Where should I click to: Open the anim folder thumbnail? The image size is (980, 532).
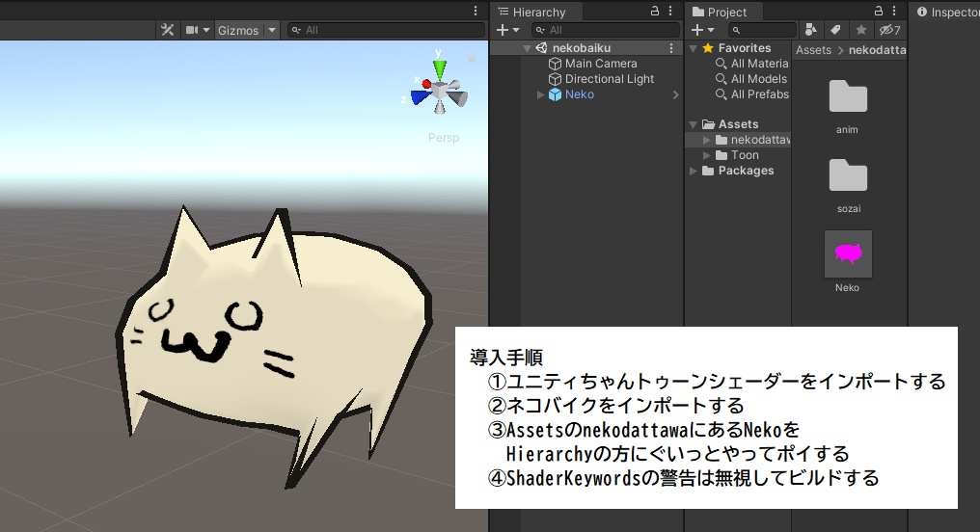click(x=848, y=96)
